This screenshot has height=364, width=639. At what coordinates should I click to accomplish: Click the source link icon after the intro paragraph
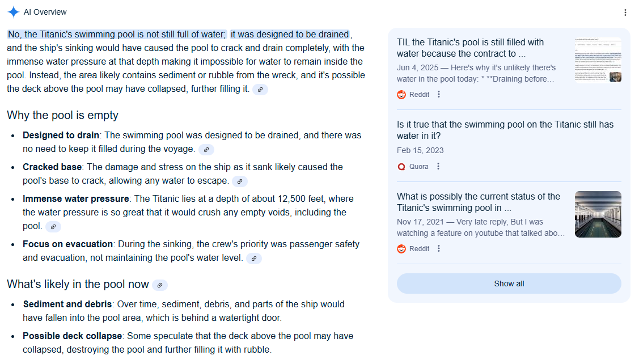(260, 90)
